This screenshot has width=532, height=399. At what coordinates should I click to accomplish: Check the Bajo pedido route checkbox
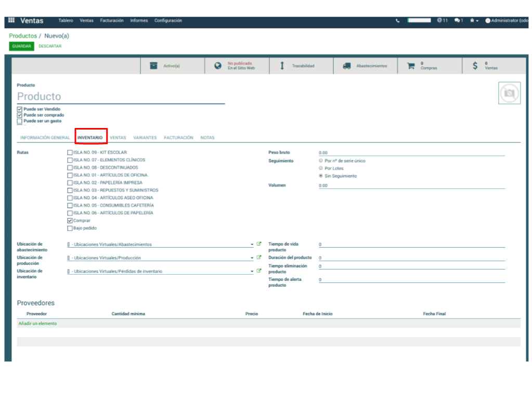click(x=70, y=228)
